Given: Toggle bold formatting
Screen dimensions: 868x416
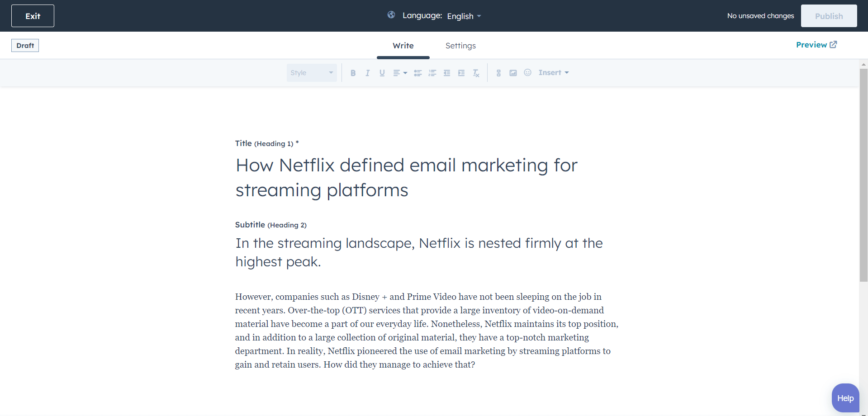Looking at the screenshot, I should tap(353, 73).
